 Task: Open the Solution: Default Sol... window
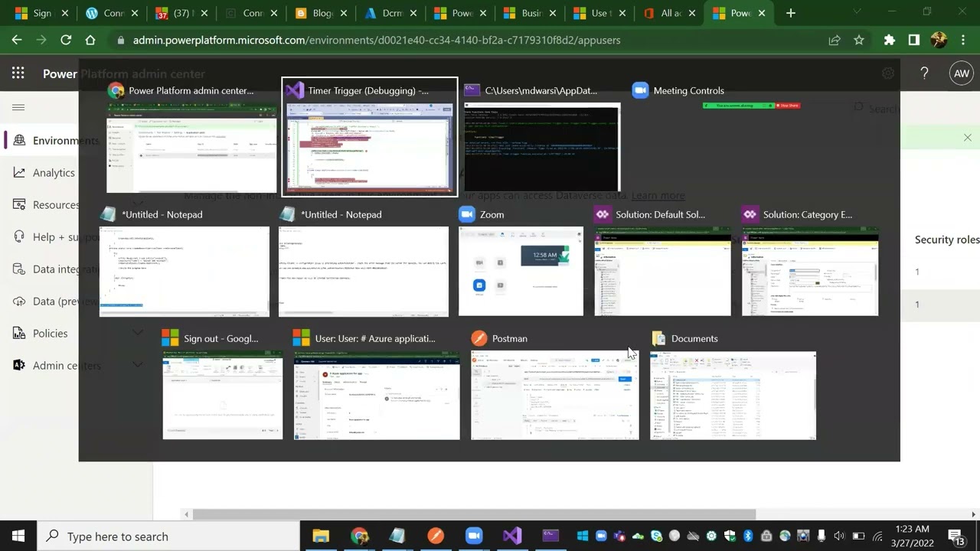point(663,271)
